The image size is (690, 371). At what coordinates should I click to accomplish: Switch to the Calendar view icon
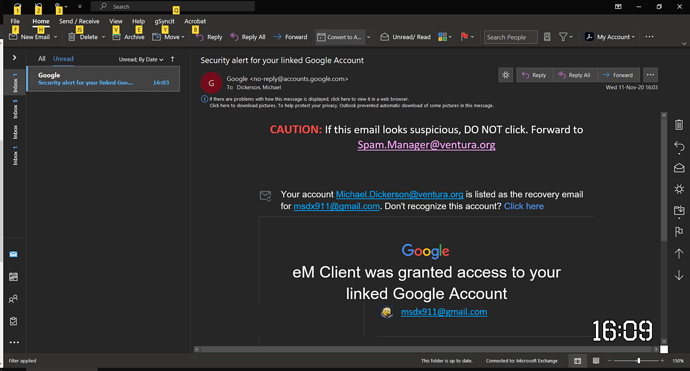(14, 277)
